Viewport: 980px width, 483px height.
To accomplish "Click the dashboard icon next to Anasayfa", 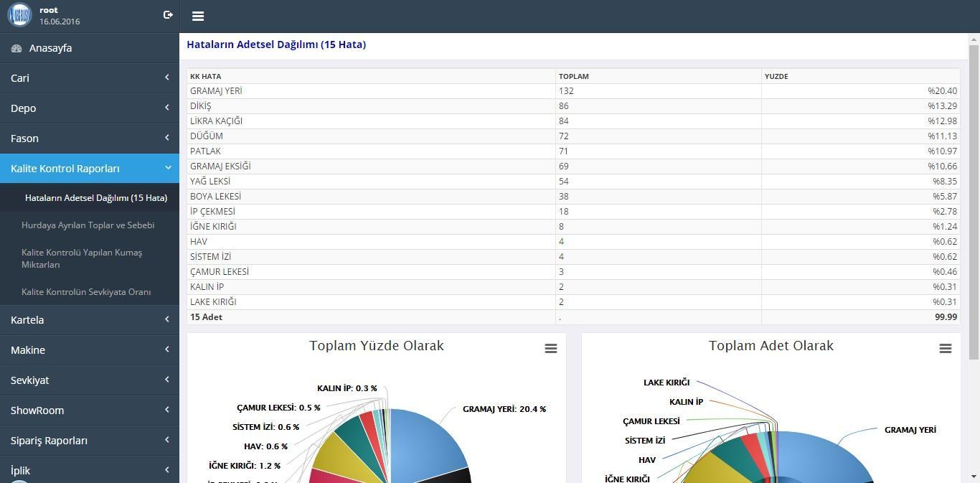I will 17,48.
